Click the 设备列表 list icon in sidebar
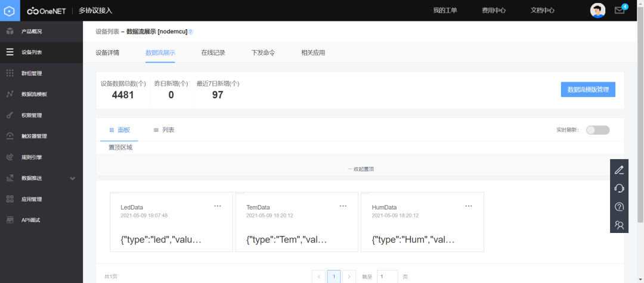The width and height of the screenshot is (644, 283). pyautogui.click(x=10, y=52)
